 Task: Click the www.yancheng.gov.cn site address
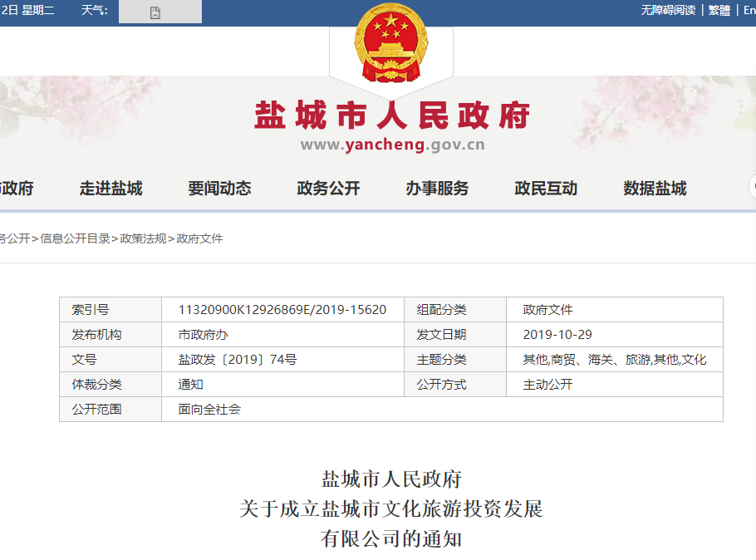click(x=391, y=143)
